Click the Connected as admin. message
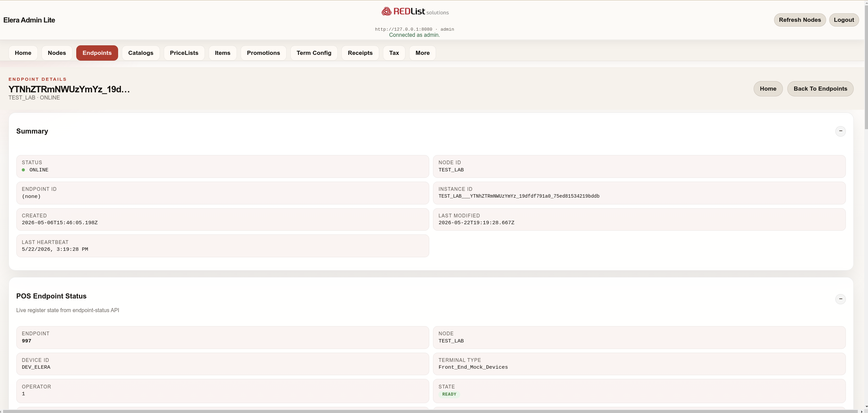 tap(414, 35)
